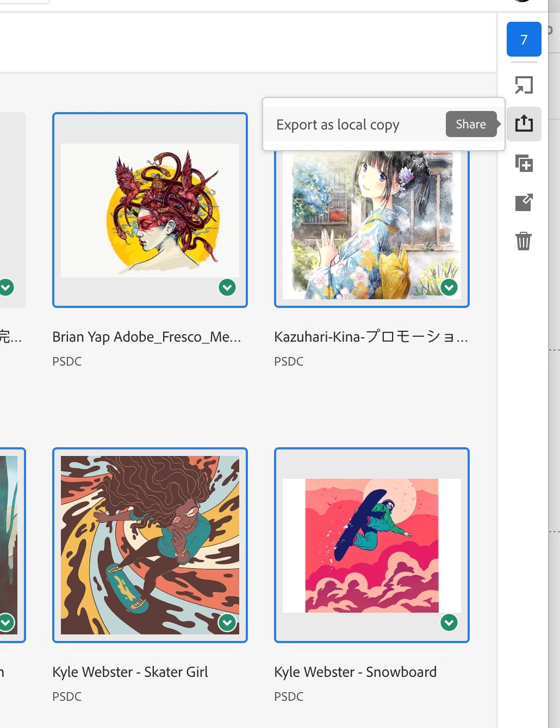Select the Brian Yap Medusa artwork thumbnail
The image size is (560, 728).
150,210
